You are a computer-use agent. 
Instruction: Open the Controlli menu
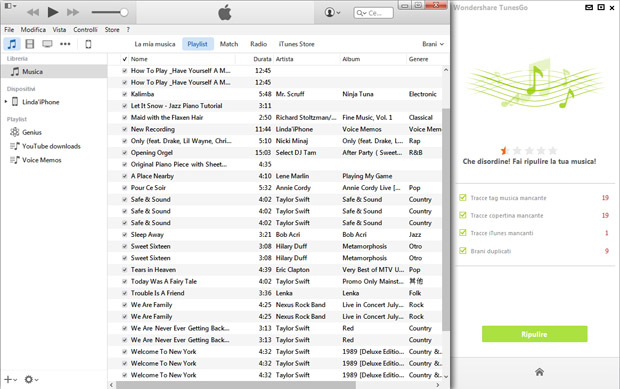coord(85,30)
